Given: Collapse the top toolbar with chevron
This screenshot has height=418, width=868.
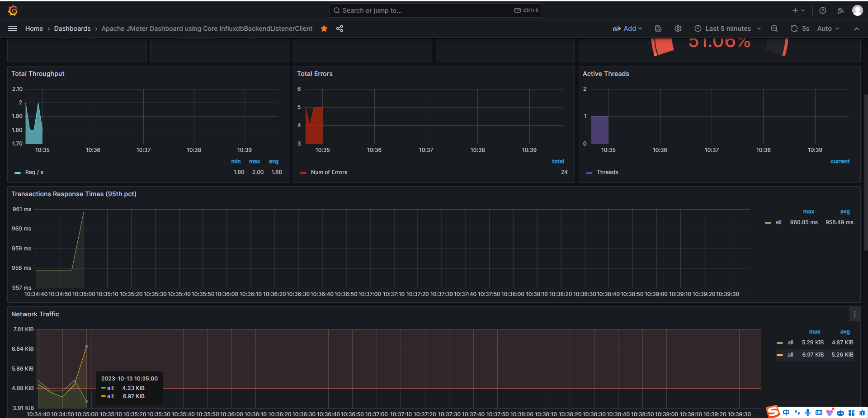Looking at the screenshot, I should (857, 28).
